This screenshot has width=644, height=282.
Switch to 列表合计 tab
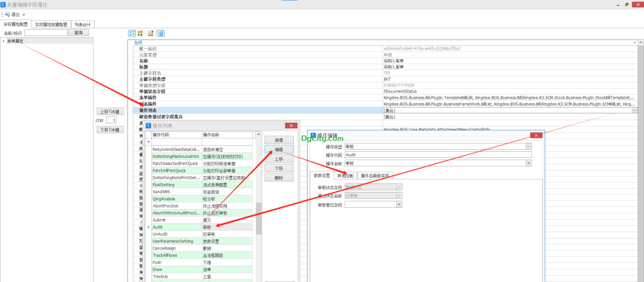[82, 24]
